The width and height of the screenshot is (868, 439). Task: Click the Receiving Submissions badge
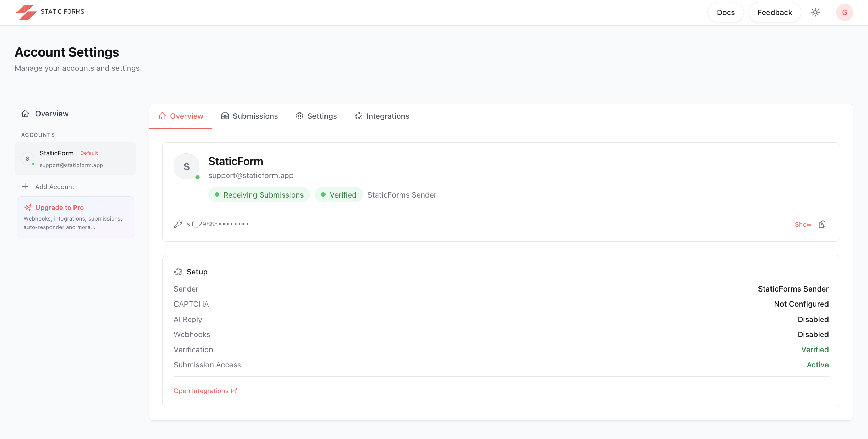pos(259,195)
